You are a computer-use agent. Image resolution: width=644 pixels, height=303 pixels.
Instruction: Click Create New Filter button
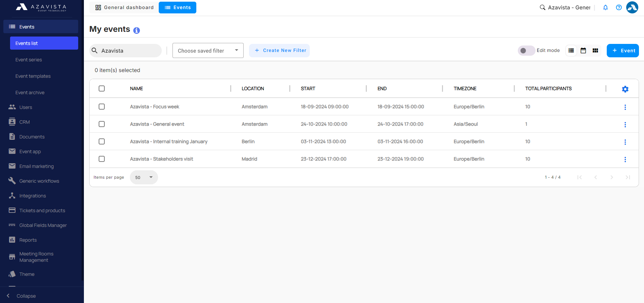(x=279, y=51)
